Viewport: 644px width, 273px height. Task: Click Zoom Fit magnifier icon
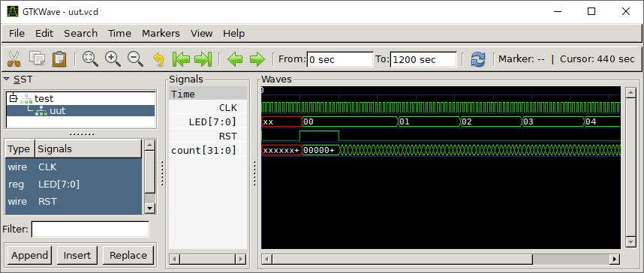90,59
